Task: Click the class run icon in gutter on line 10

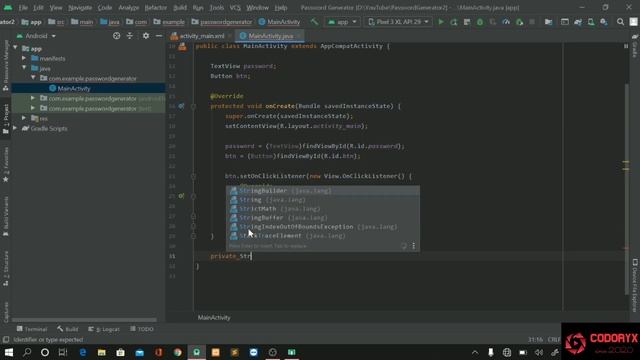Action: coord(182,47)
